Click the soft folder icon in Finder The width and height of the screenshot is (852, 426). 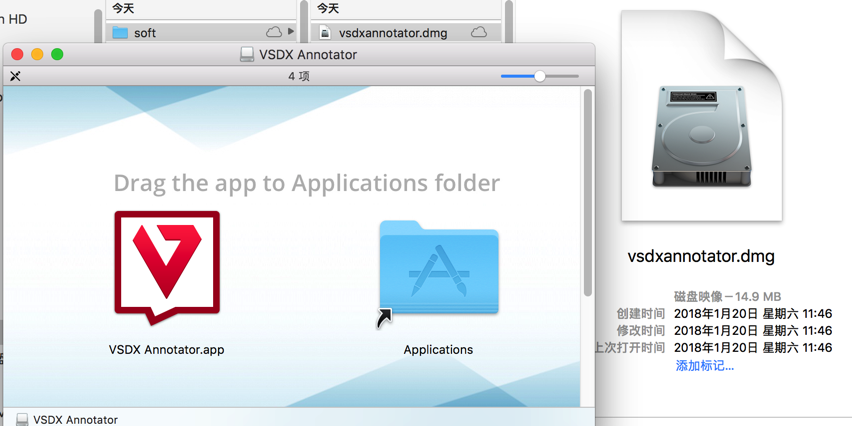[120, 33]
